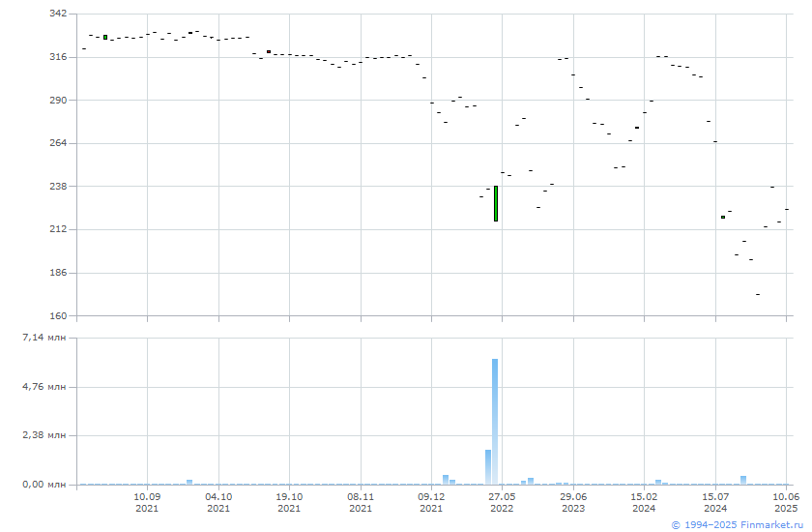
Task: Click the lowest price tick near 173
Action: tap(758, 294)
